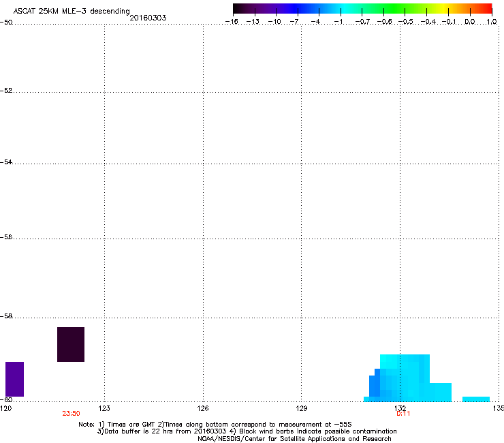Click the darker blue cells in the cyan patch
The height and width of the screenshot is (443, 504).
pos(375,383)
